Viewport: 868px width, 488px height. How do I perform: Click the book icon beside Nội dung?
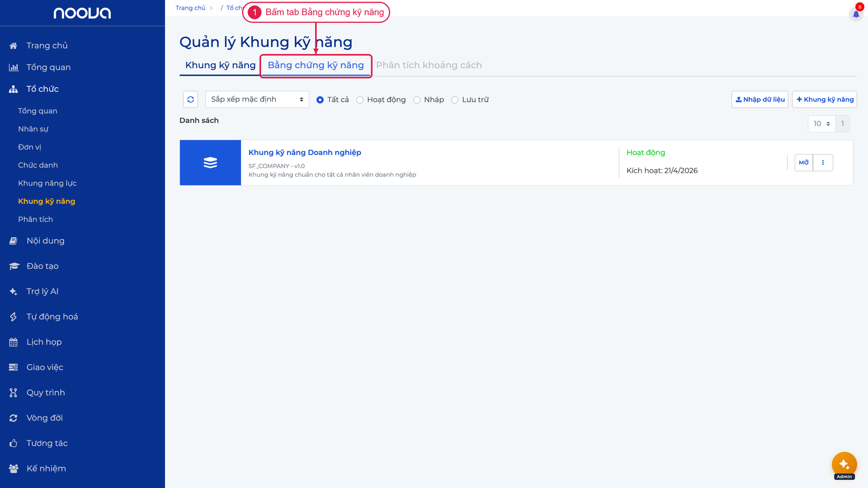pos(14,241)
